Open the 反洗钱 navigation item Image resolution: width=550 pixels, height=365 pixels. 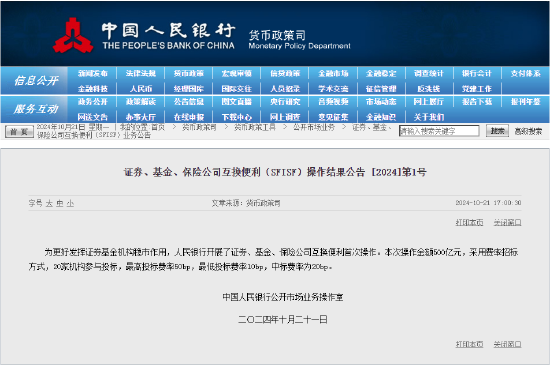(x=429, y=89)
